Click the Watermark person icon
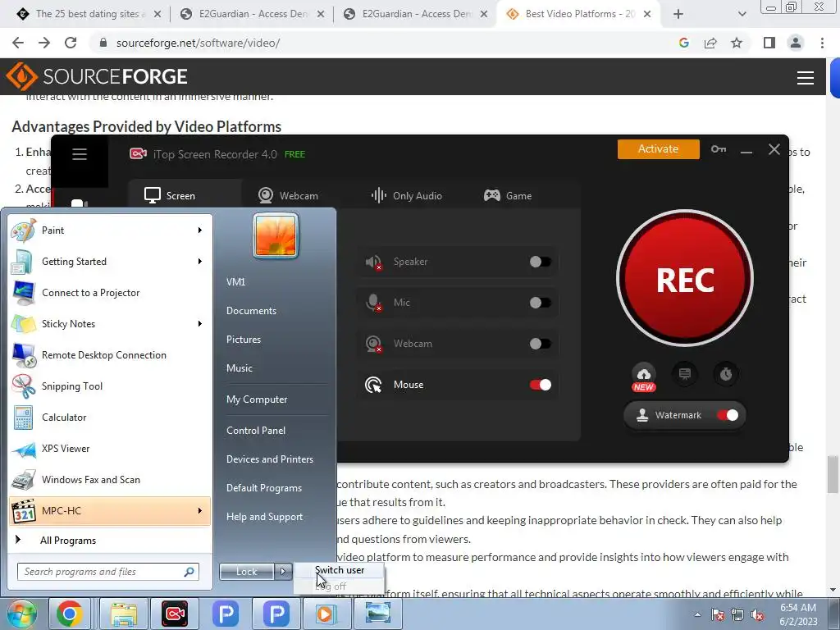Image resolution: width=840 pixels, height=630 pixels. [x=641, y=415]
